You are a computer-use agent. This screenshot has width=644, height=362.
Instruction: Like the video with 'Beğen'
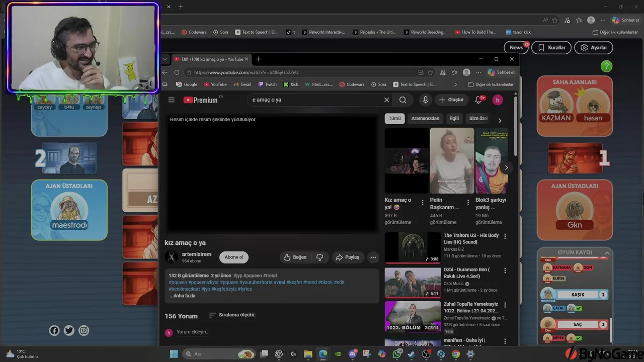295,257
